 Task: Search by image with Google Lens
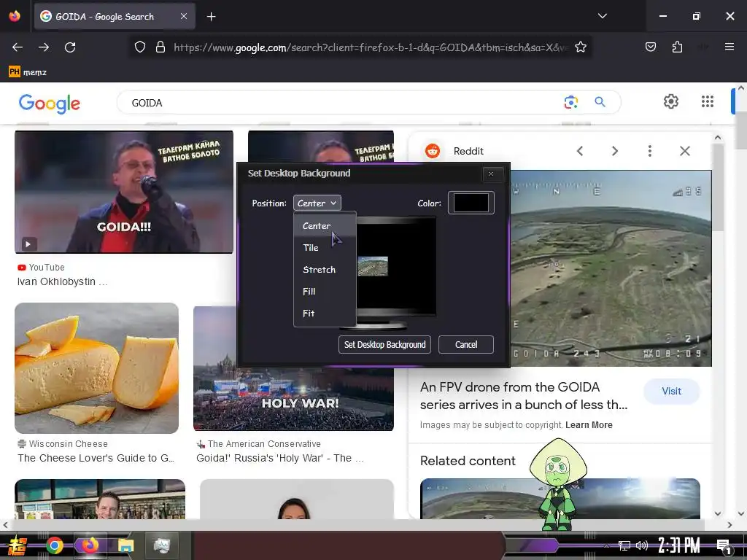click(570, 102)
